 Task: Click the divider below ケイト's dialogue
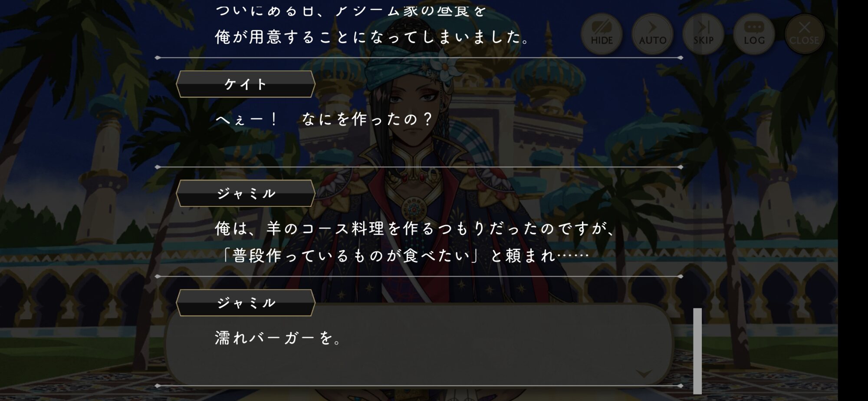click(419, 167)
